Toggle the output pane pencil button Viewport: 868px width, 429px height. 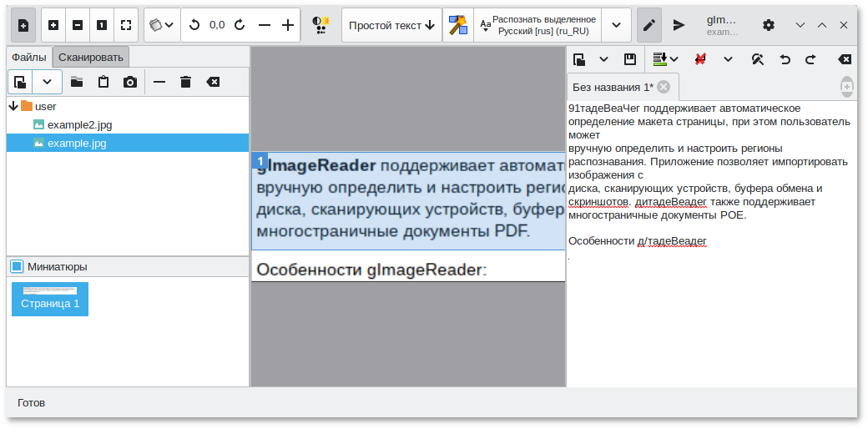[x=649, y=25]
